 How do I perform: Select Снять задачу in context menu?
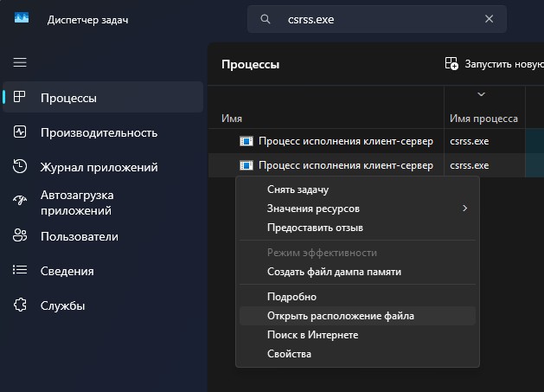click(357, 190)
